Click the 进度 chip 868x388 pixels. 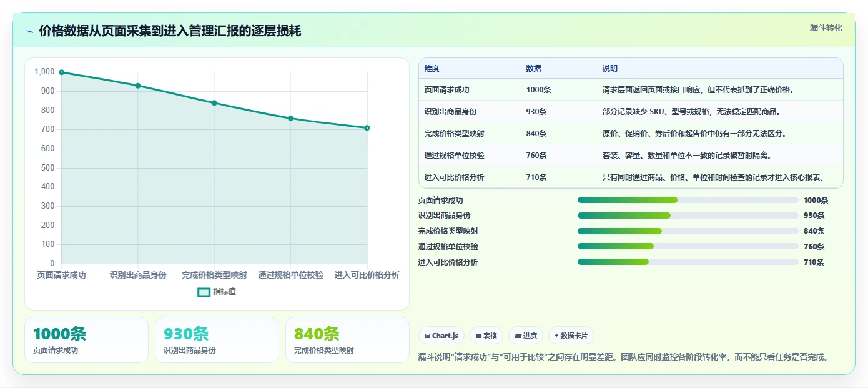526,336
